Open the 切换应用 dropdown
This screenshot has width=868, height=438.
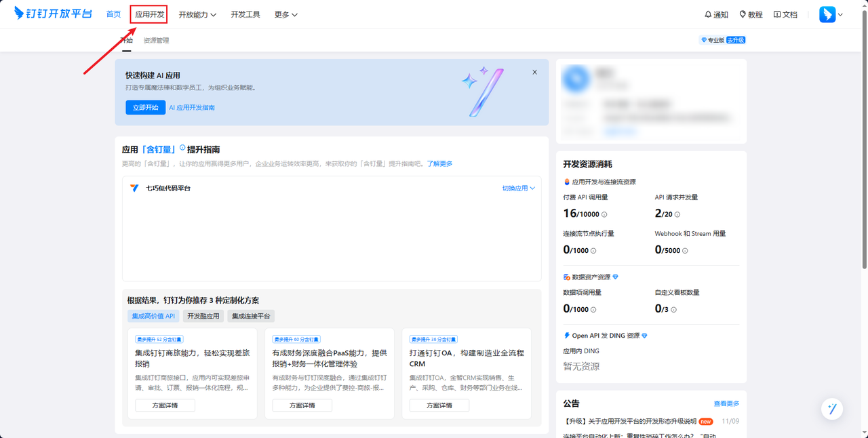[518, 188]
